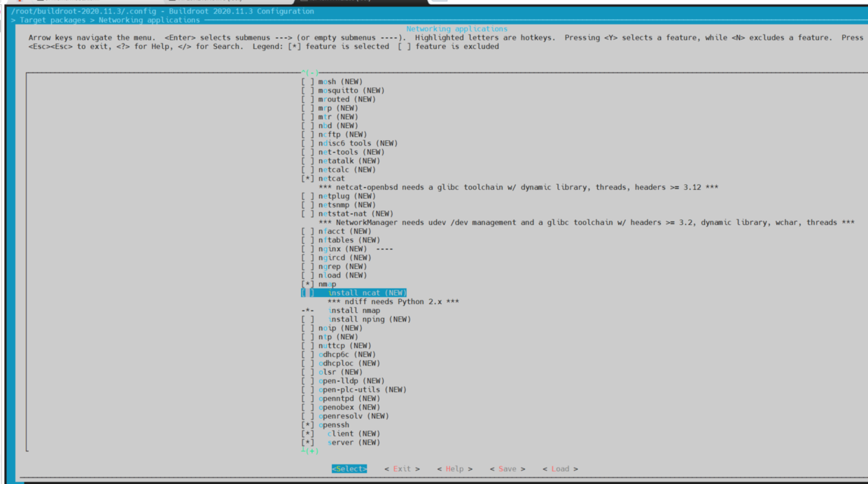Toggle highlighted install ncat (NEW) option

point(353,293)
